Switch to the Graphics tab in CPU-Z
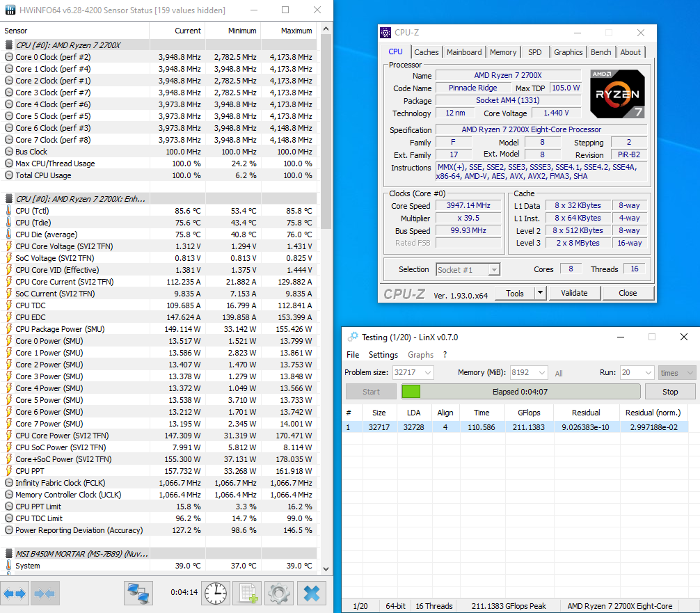The width and height of the screenshot is (700, 613). click(x=568, y=52)
